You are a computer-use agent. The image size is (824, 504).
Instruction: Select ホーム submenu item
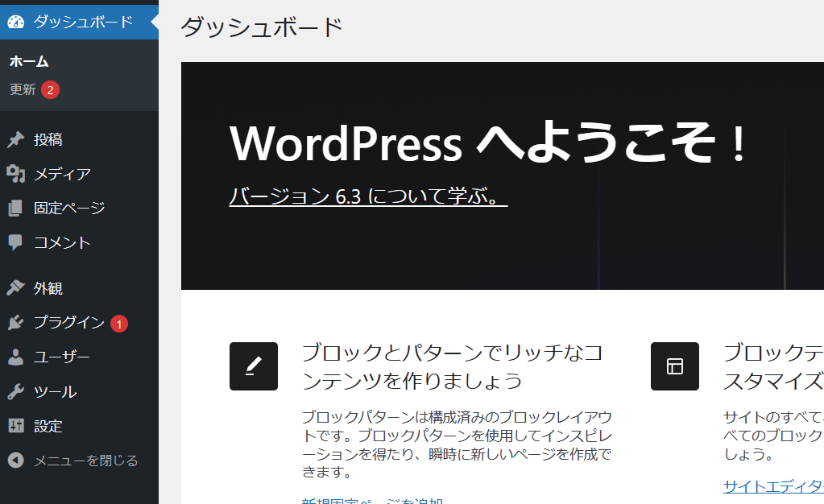coord(29,61)
